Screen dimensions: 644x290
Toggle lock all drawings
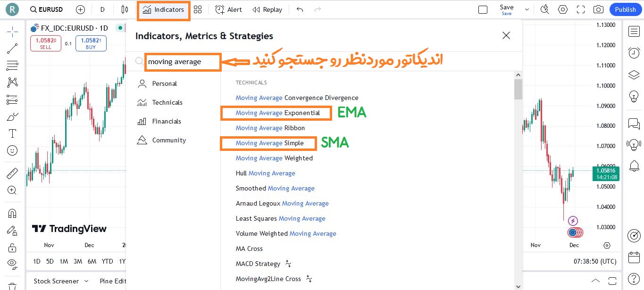coord(12,248)
